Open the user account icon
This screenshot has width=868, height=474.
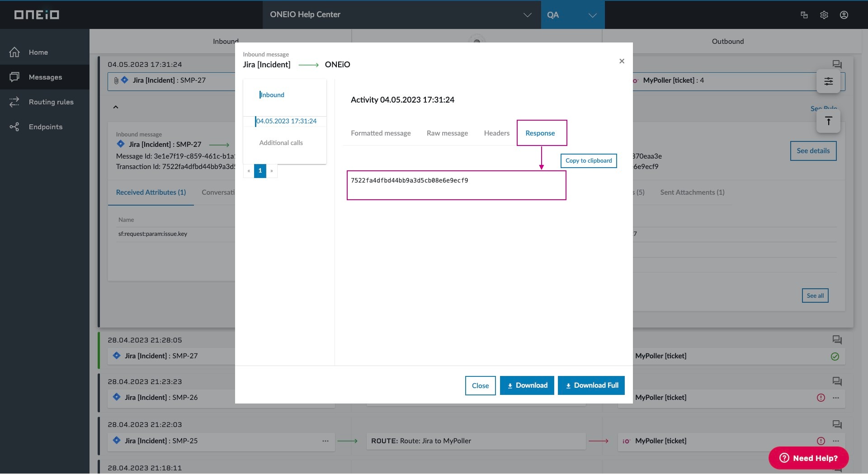(x=844, y=15)
